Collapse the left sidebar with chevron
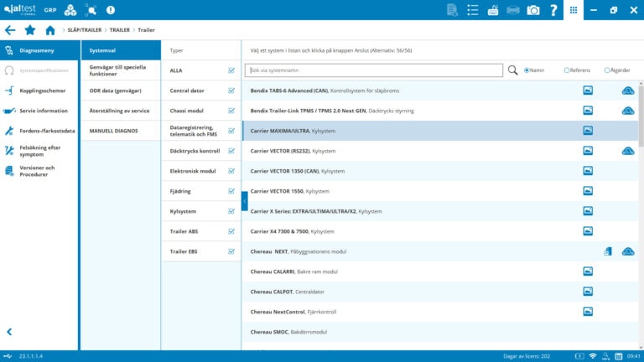The width and height of the screenshot is (644, 362). (9, 332)
